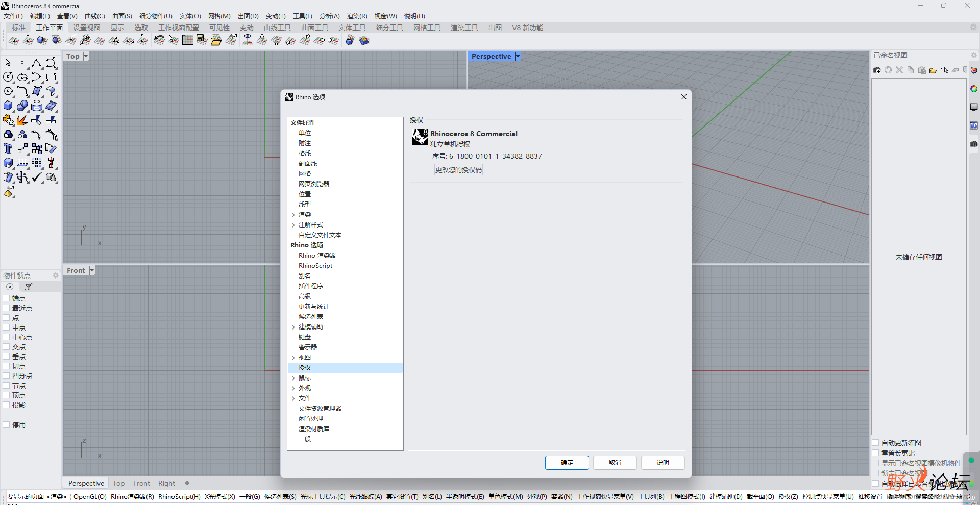Open the layers panel icon at right edge

974,70
